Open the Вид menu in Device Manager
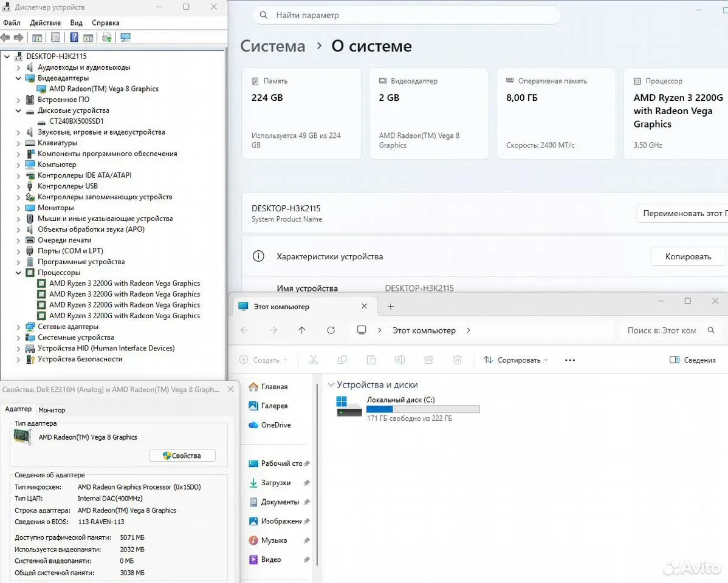The image size is (728, 583). pyautogui.click(x=76, y=22)
